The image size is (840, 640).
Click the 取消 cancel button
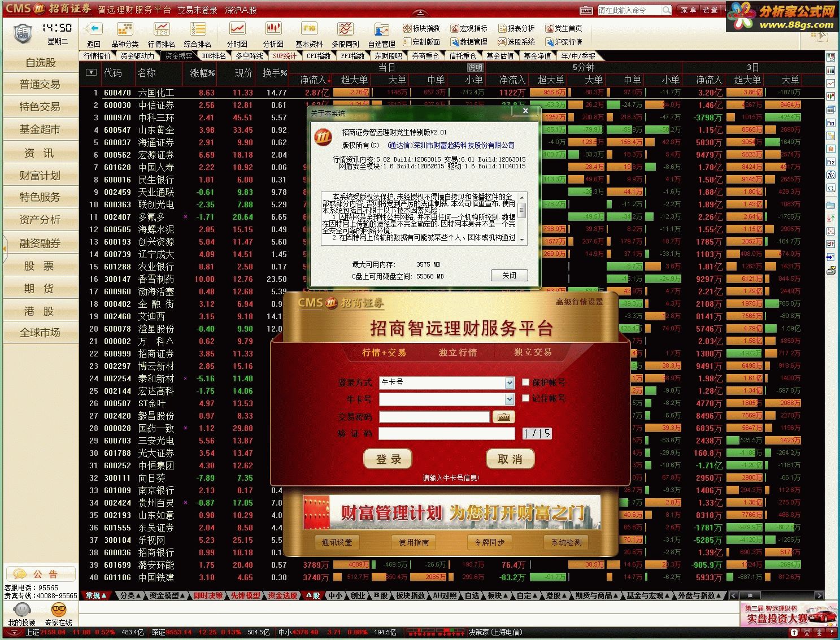510,459
